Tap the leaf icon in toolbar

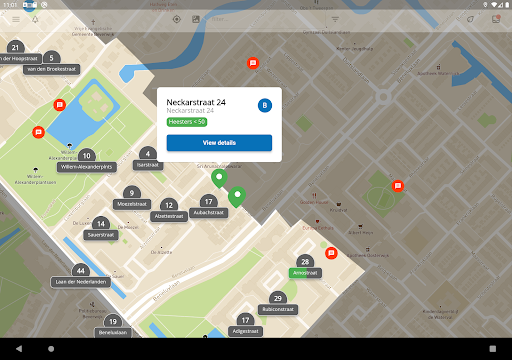tap(470, 19)
